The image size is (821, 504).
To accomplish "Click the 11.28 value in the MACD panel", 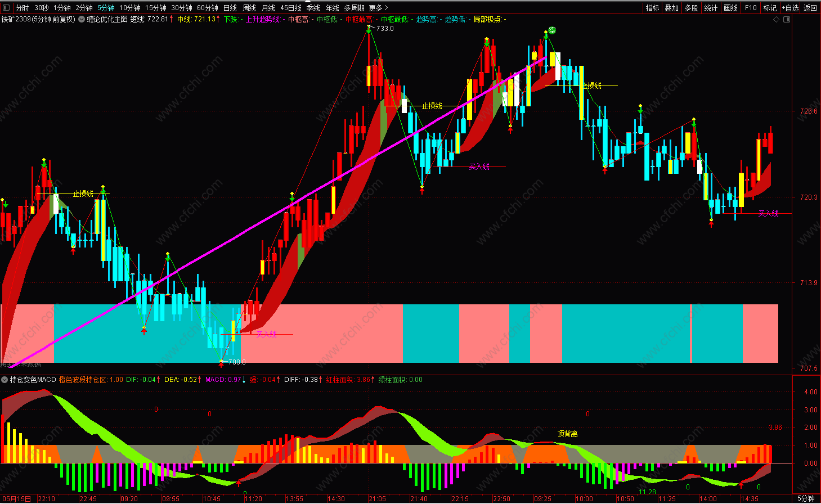I will pyautogui.click(x=647, y=492).
